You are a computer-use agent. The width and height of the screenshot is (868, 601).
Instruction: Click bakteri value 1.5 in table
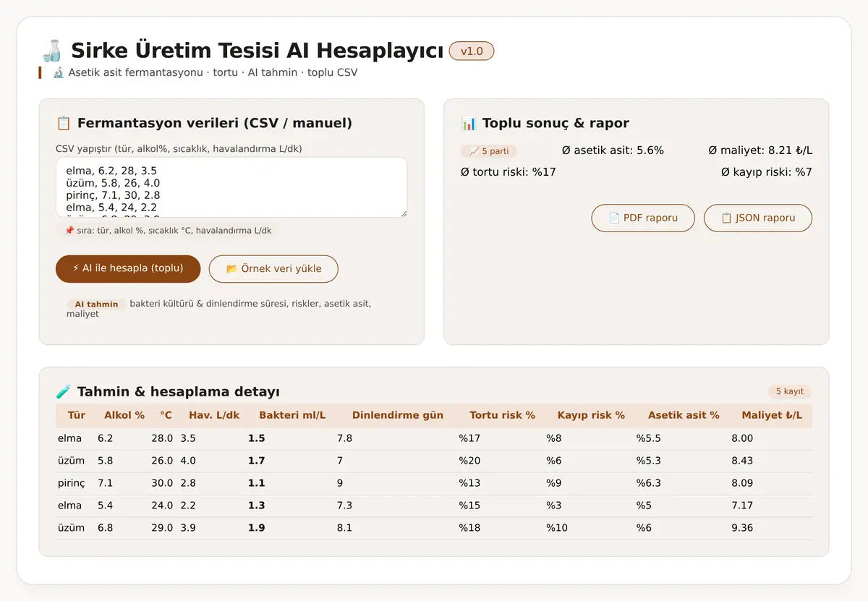pyautogui.click(x=256, y=438)
